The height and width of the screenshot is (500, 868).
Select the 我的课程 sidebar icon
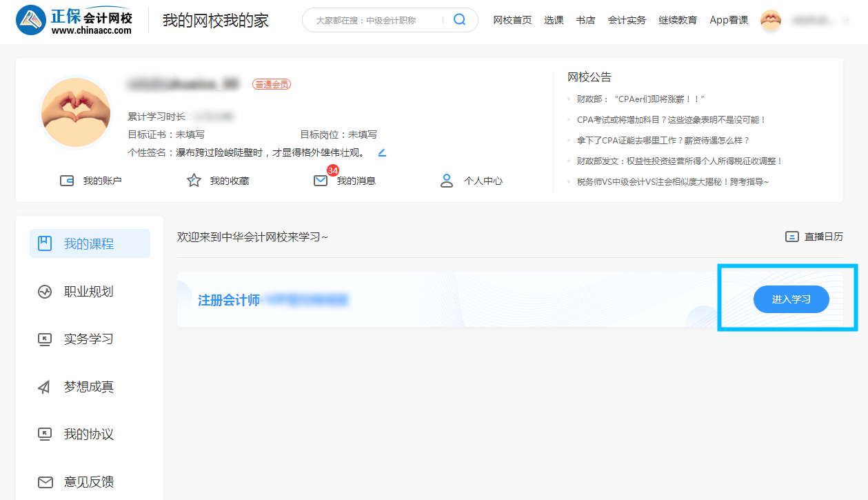(x=43, y=243)
